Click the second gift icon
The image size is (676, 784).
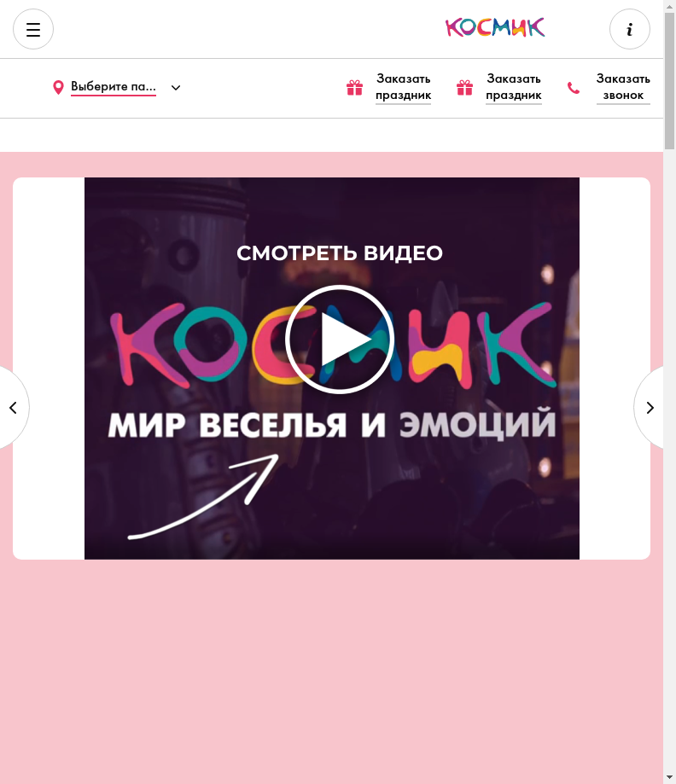coord(464,88)
